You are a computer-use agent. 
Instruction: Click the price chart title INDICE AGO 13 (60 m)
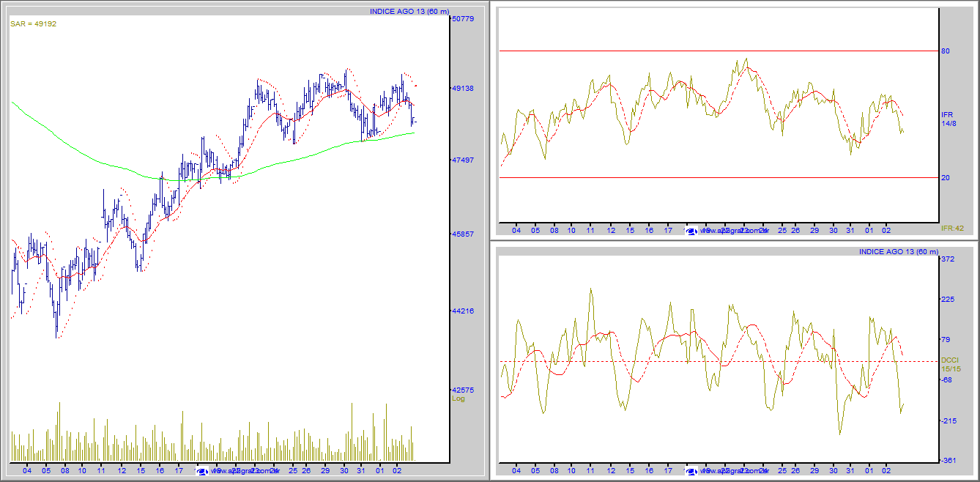[409, 11]
